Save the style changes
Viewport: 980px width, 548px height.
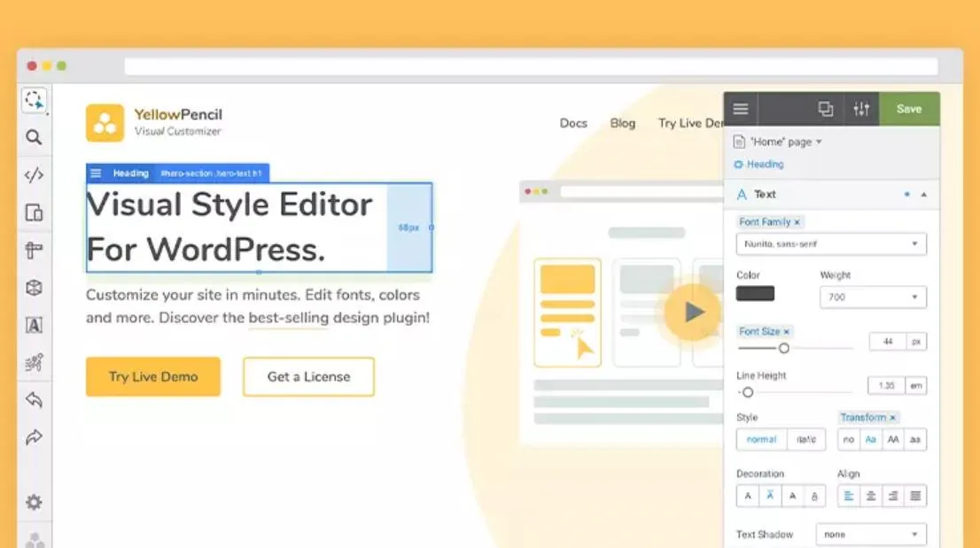pyautogui.click(x=909, y=109)
